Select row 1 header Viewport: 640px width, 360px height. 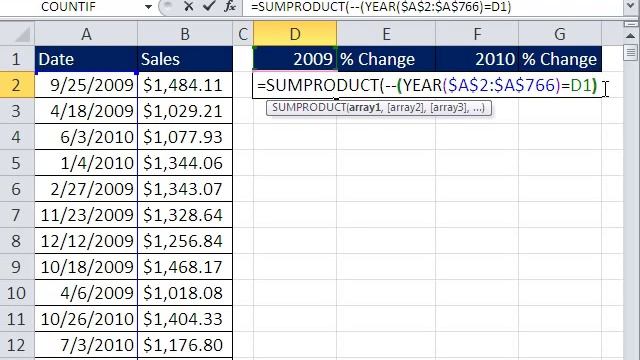[17, 59]
